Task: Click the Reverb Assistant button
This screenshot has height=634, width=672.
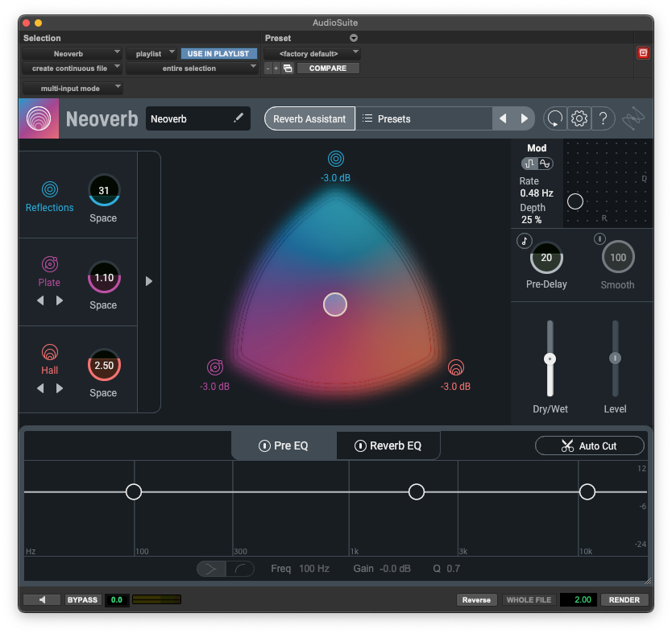Action: pyautogui.click(x=309, y=118)
